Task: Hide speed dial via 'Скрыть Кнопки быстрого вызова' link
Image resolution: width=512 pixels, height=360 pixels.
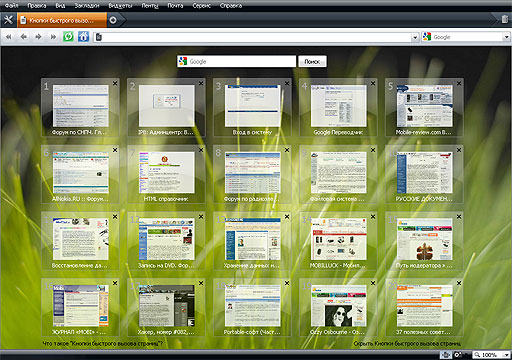Action: point(407,343)
